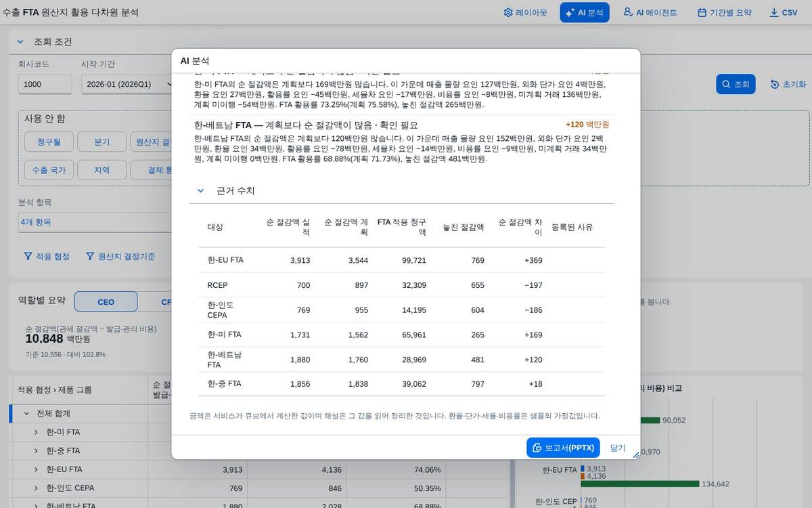
Task: Collapse the 근거 수치 section chevron
Action: coord(200,191)
